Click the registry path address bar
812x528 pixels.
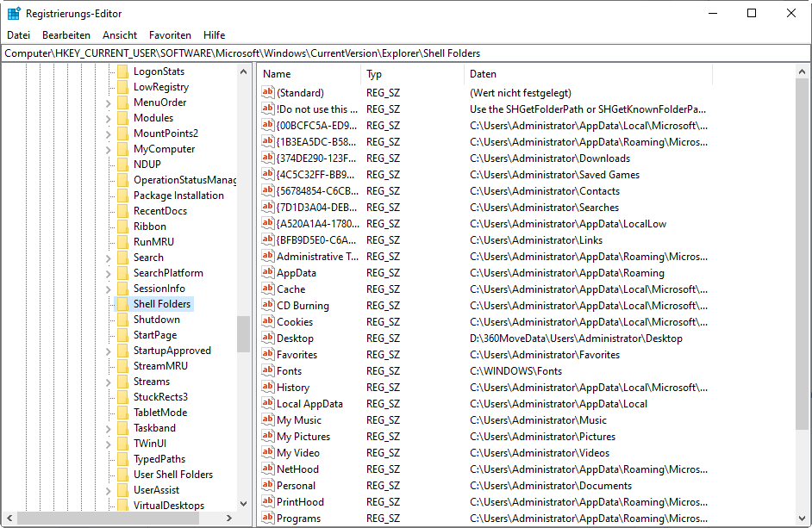pyautogui.click(x=406, y=53)
